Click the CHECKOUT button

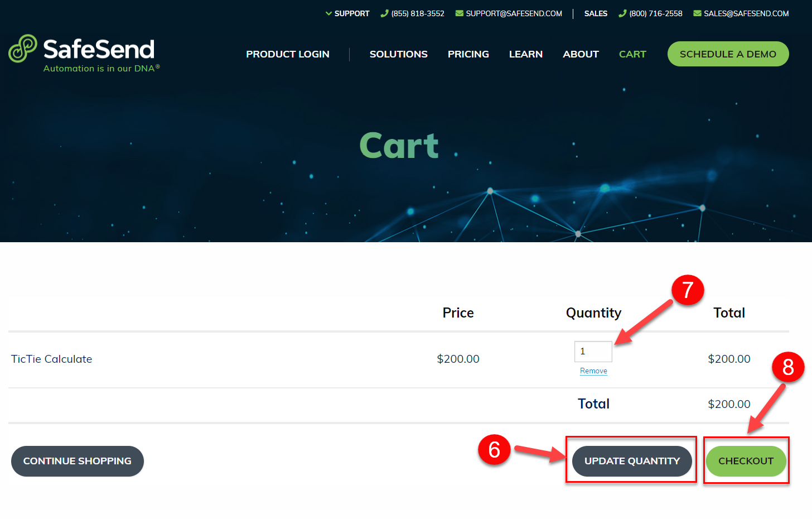click(x=746, y=461)
